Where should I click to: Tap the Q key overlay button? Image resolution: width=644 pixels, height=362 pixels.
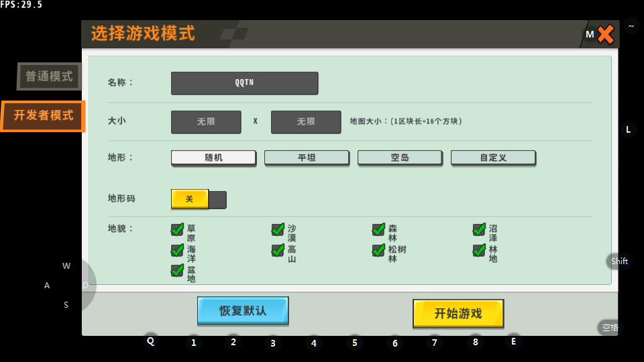tap(151, 341)
